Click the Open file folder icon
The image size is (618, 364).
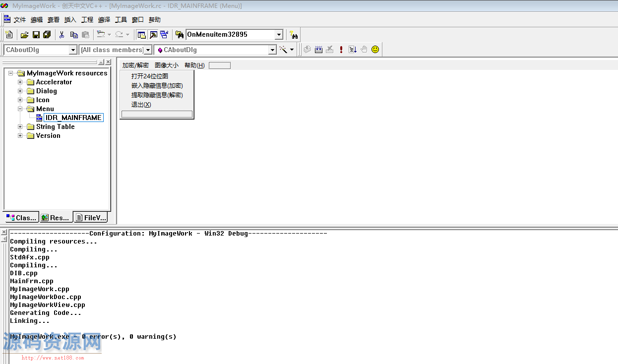24,35
